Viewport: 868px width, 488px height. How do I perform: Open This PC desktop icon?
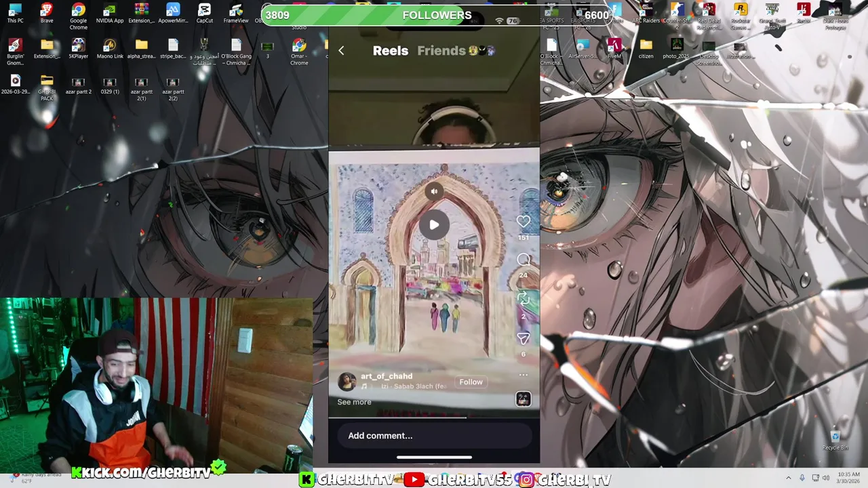(x=15, y=14)
